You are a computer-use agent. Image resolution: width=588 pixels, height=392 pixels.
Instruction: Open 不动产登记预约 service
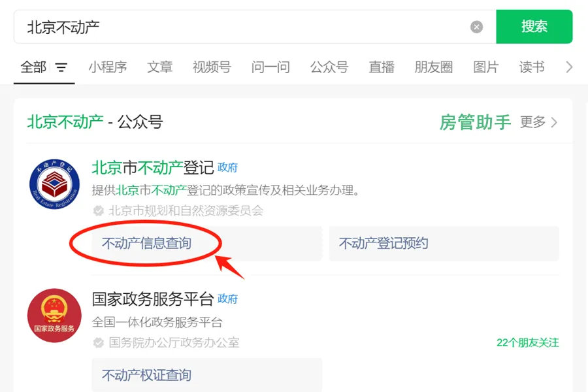(x=444, y=244)
